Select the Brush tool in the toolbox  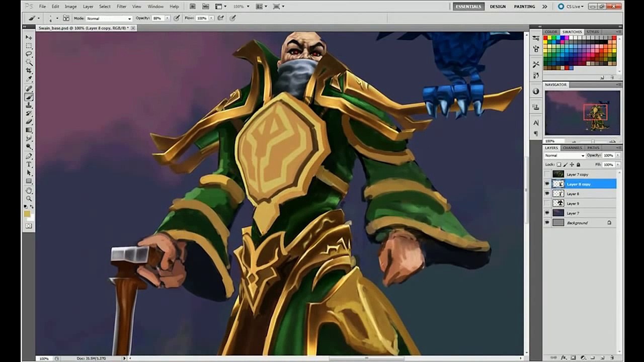pos(29,97)
